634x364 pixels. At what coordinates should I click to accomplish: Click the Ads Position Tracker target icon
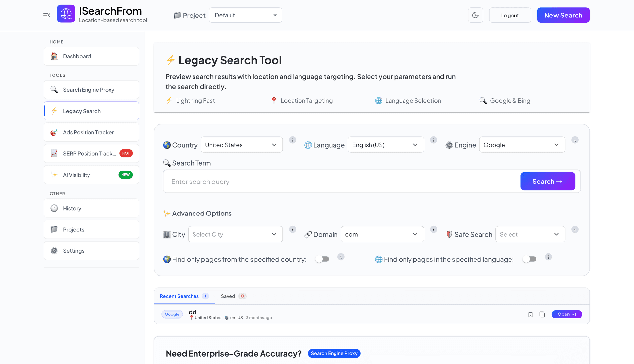pyautogui.click(x=54, y=132)
